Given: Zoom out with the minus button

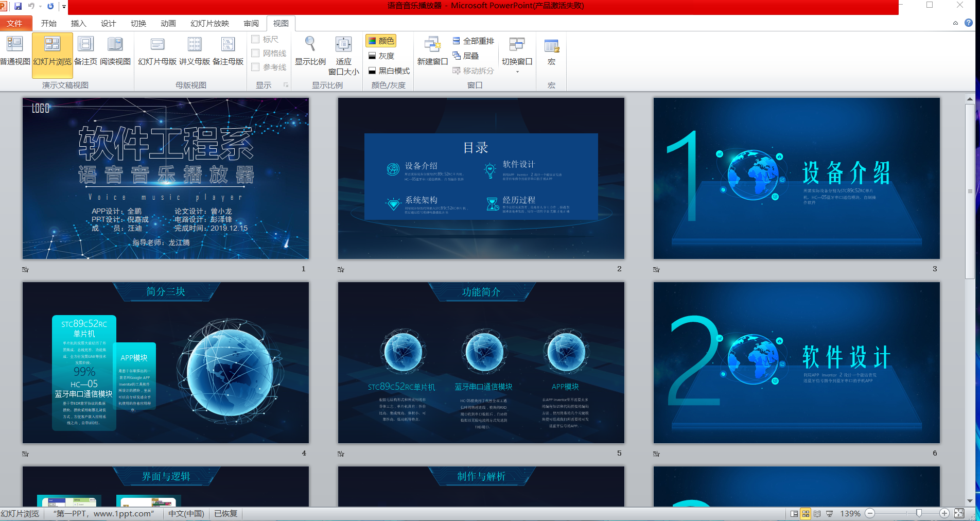Looking at the screenshot, I should coord(870,513).
